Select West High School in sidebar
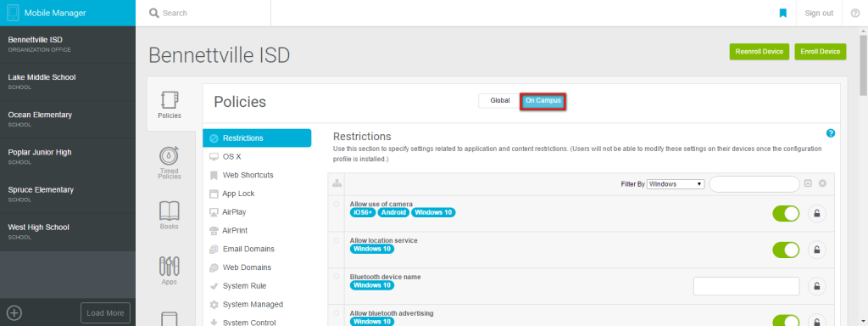This screenshot has width=868, height=326. [68, 232]
